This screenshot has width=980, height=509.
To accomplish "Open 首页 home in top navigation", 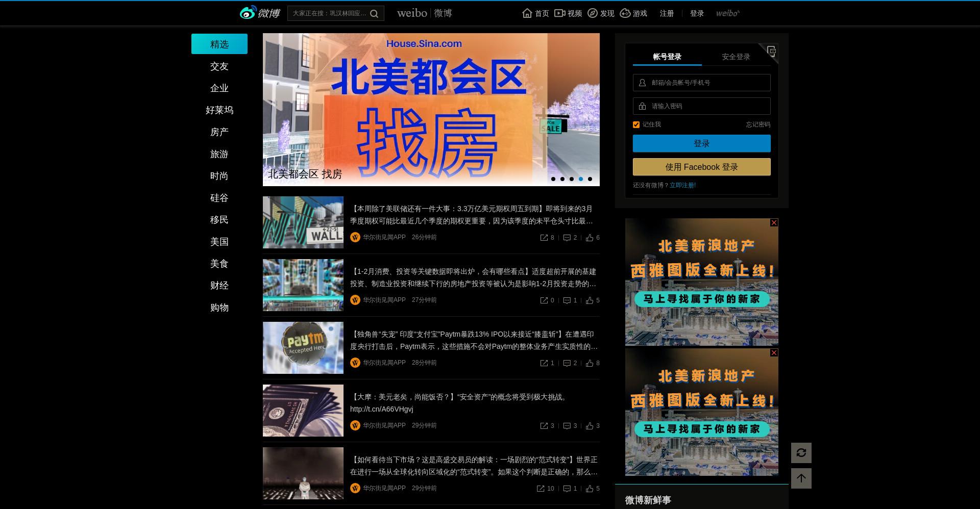I will click(535, 13).
